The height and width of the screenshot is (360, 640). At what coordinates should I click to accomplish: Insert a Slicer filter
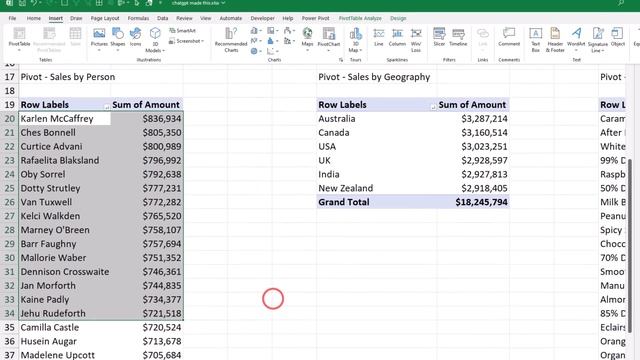pos(439,37)
